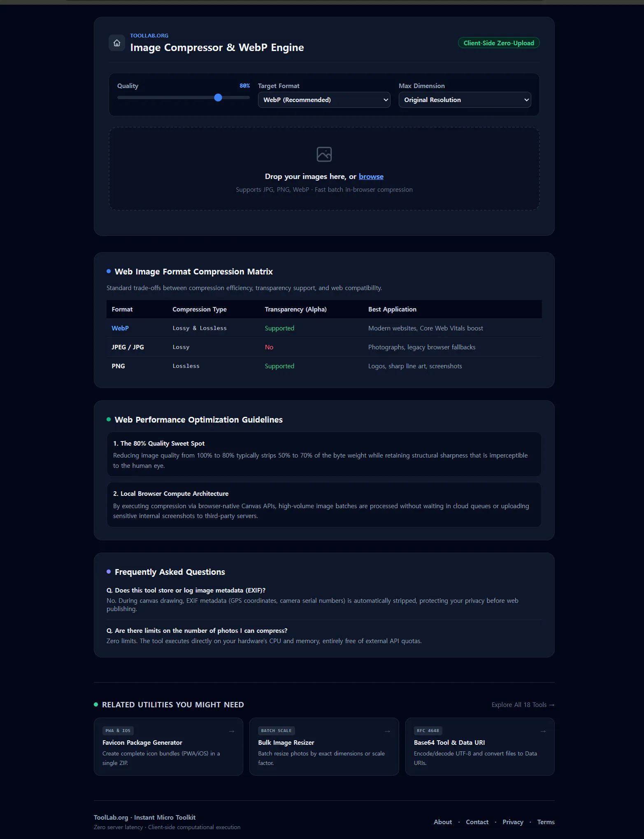Click 'Image Compressor & WebP Engine' title
Viewport: 644px width, 839px height.
pos(217,48)
